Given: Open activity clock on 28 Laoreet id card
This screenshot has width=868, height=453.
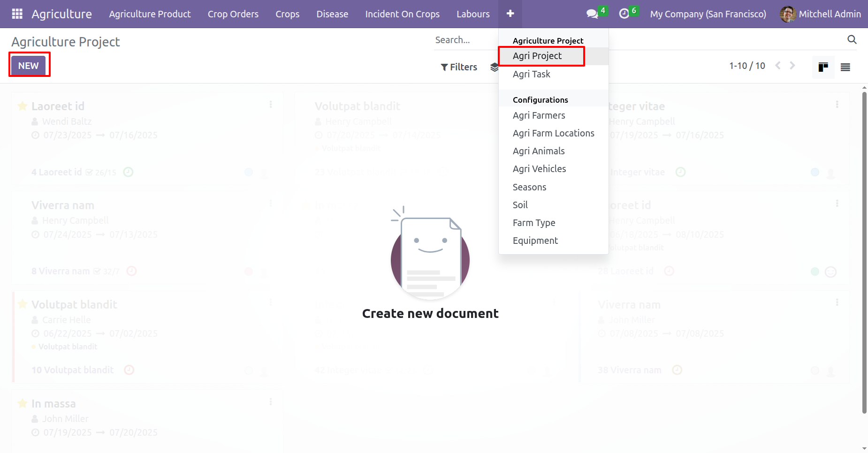Looking at the screenshot, I should 669,271.
